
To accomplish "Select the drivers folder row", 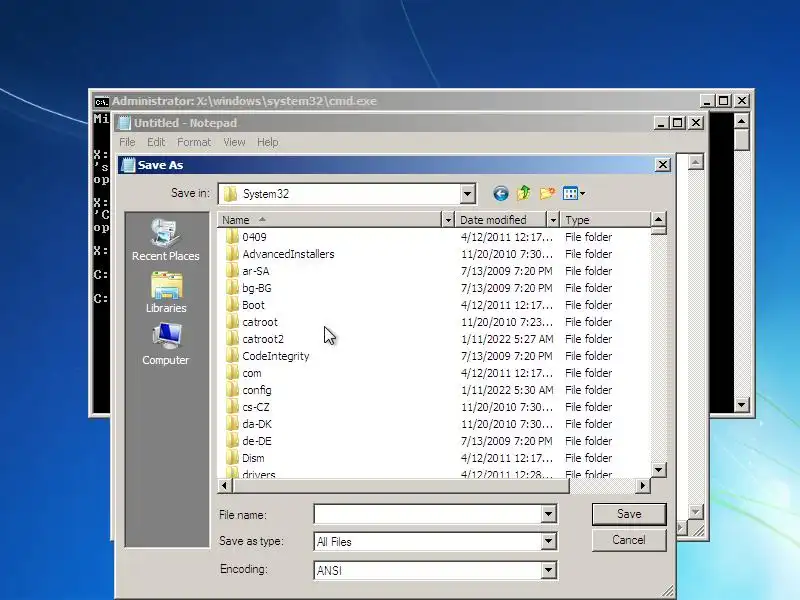I will [436, 474].
